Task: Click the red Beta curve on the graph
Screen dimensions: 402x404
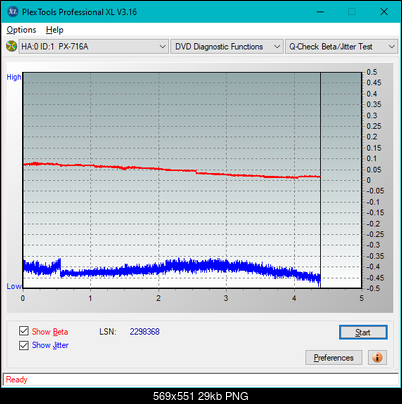Action: point(173,170)
